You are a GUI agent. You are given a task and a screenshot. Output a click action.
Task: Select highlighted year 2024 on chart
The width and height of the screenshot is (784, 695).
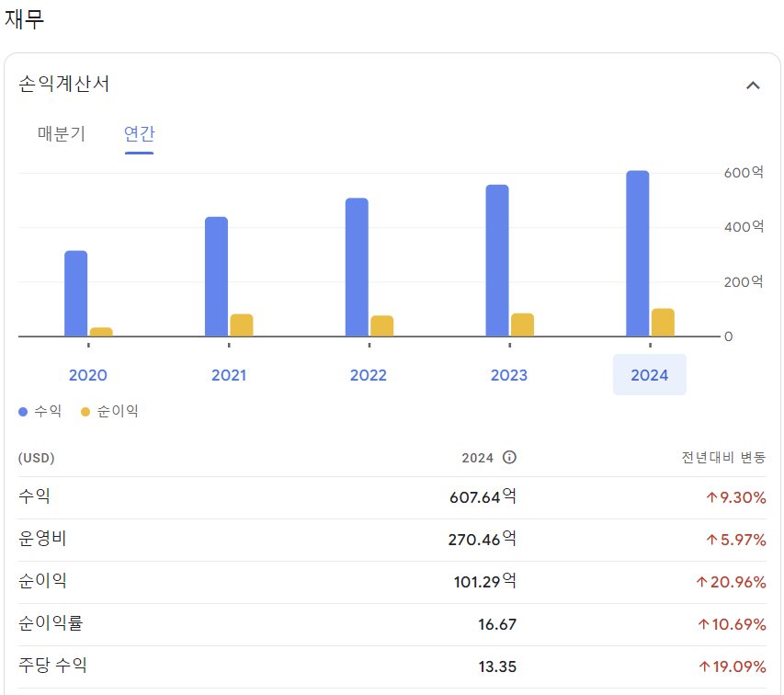click(650, 375)
